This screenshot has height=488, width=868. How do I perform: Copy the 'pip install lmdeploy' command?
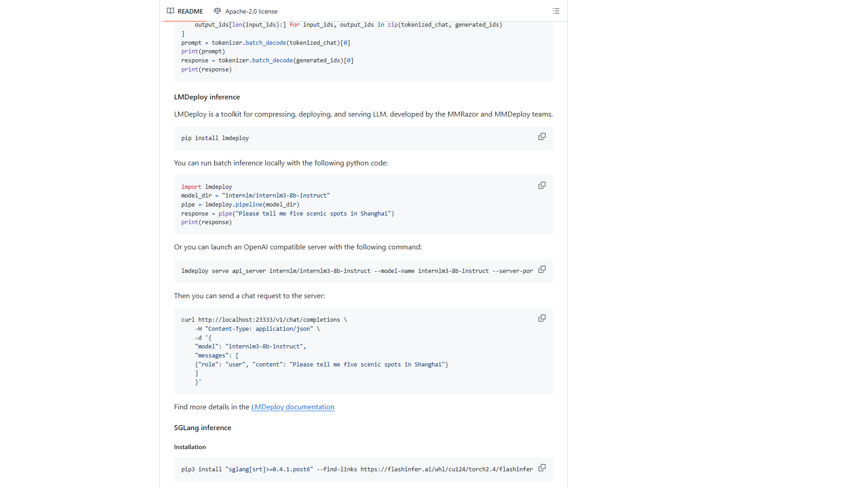(x=542, y=137)
